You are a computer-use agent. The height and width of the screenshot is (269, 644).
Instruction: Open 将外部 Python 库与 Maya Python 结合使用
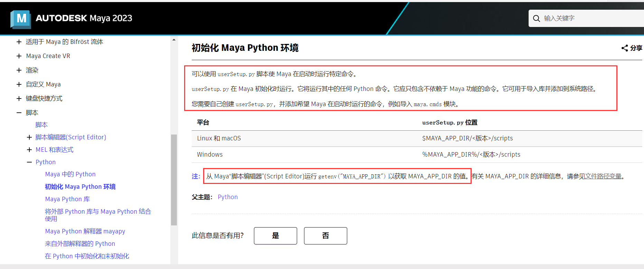tap(98, 215)
